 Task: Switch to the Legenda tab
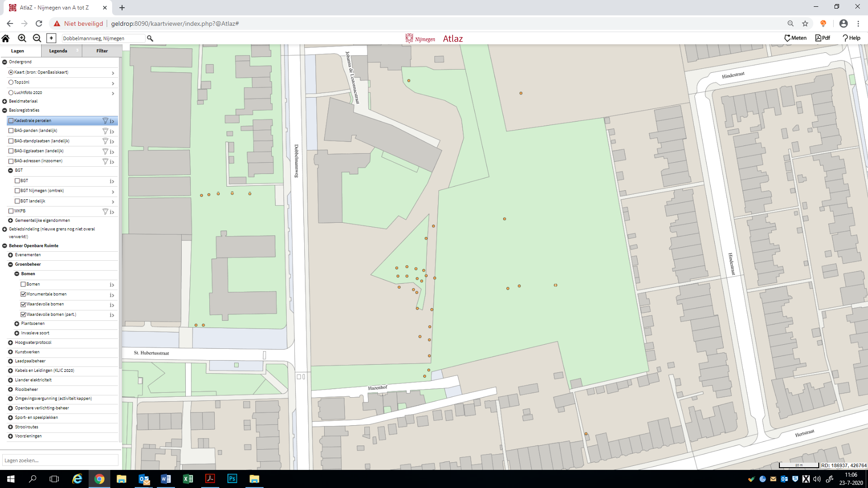click(x=58, y=51)
